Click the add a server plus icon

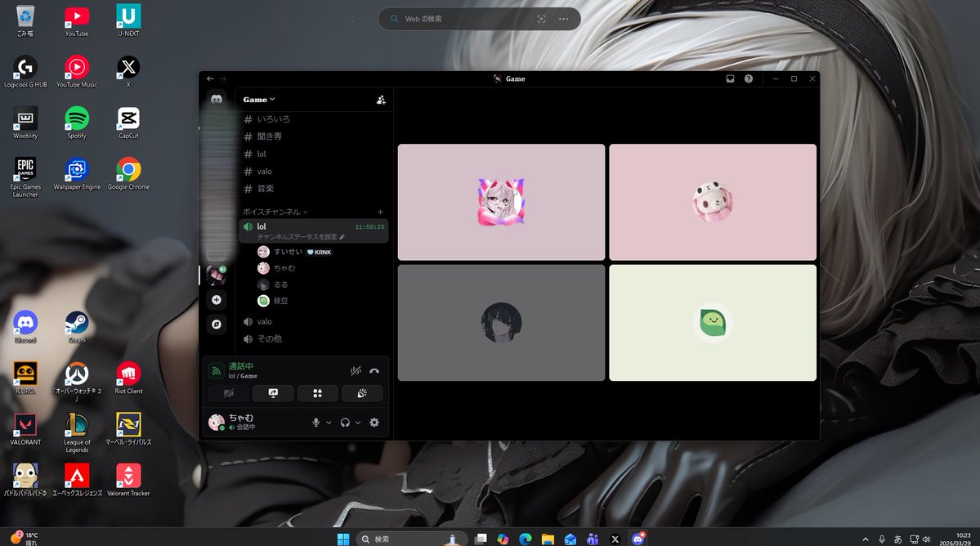coord(217,300)
